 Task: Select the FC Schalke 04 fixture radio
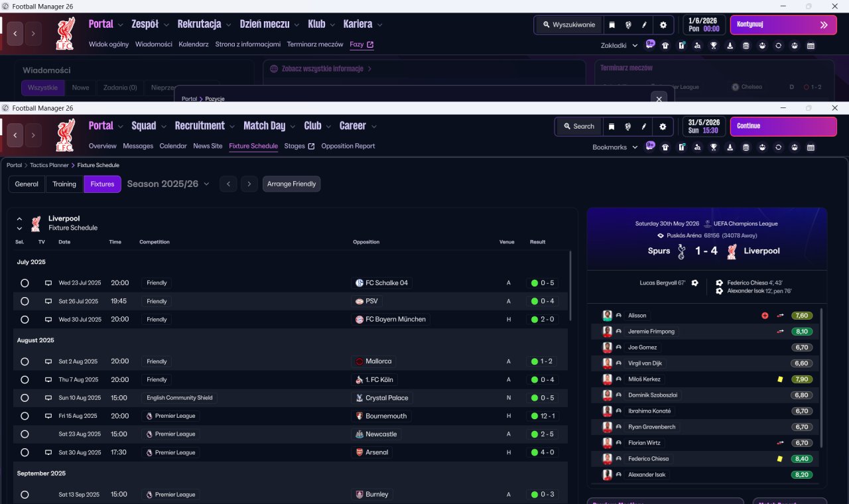(x=25, y=283)
